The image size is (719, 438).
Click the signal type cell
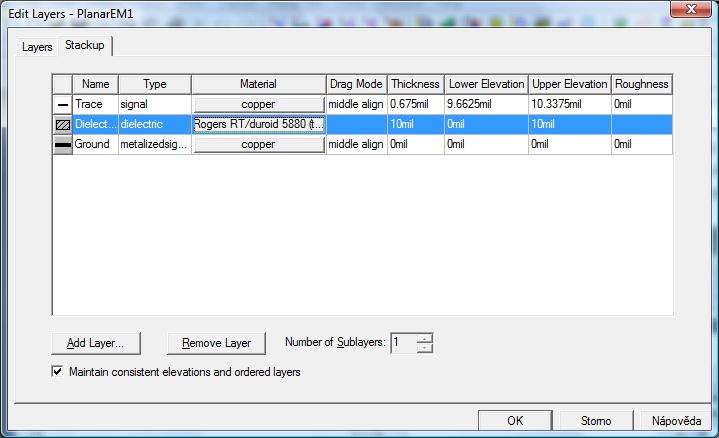point(155,105)
